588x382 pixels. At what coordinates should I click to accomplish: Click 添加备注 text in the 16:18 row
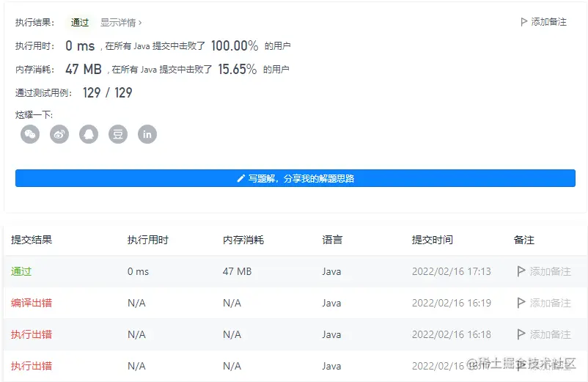coord(550,334)
